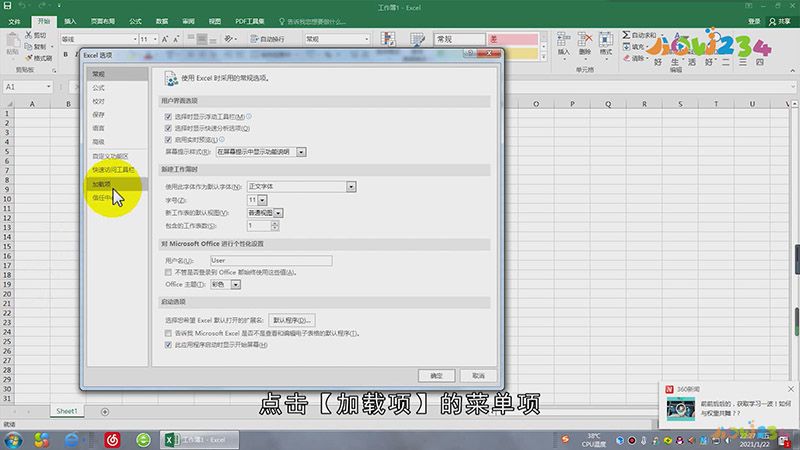800x450 pixels.
Task: Click the User name input field
Action: pyautogui.click(x=271, y=261)
